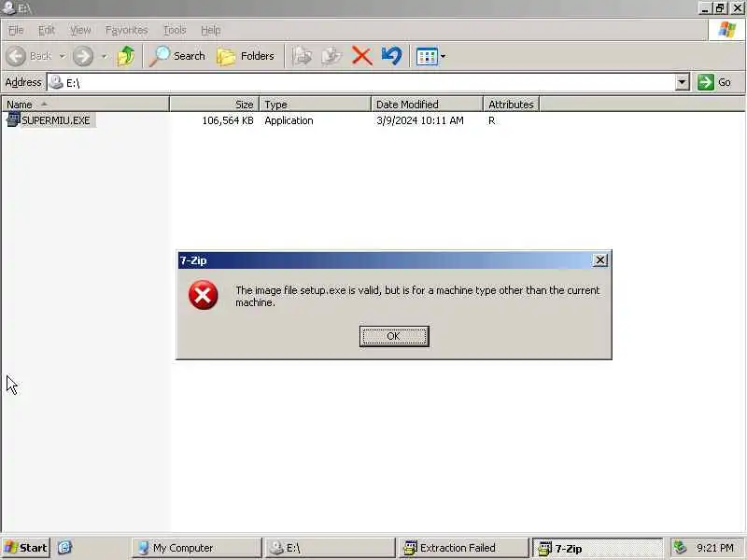
Task: Switch to My Computer taskbar button
Action: pos(196,548)
